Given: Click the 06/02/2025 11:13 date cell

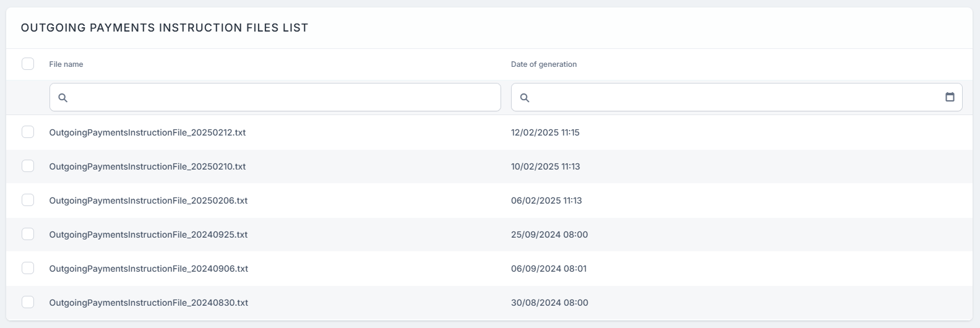Looking at the screenshot, I should click(546, 201).
